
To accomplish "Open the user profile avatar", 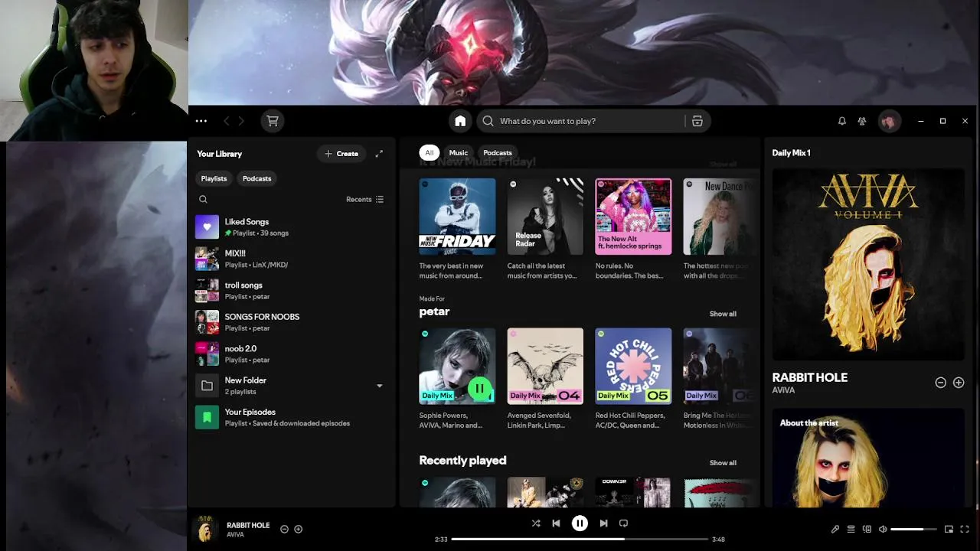I will (889, 121).
